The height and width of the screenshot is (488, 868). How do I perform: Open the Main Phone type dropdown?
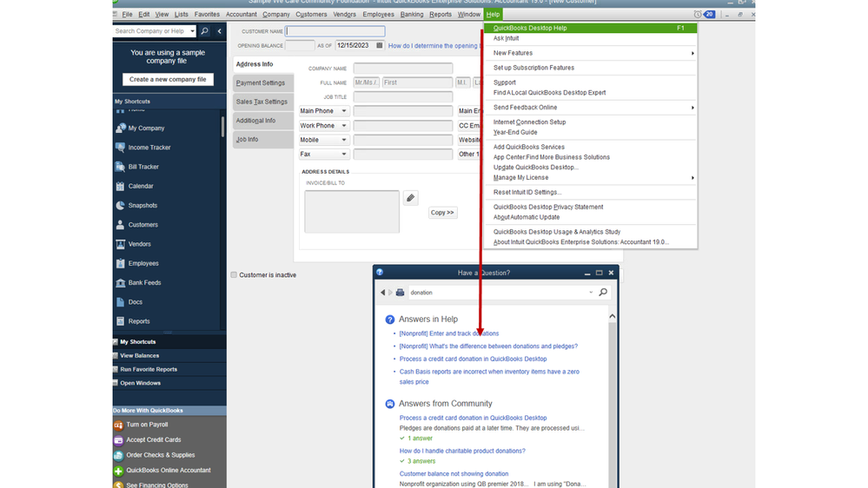click(x=344, y=111)
